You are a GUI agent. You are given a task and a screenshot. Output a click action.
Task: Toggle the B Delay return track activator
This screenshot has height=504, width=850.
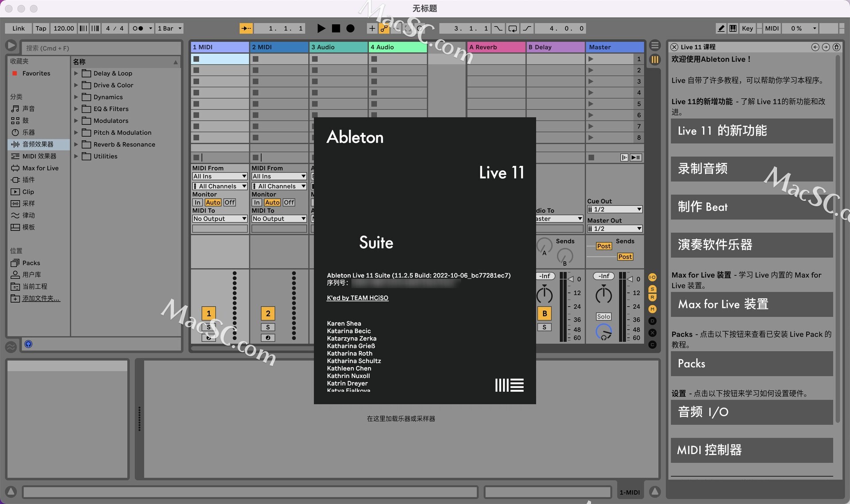click(x=545, y=313)
